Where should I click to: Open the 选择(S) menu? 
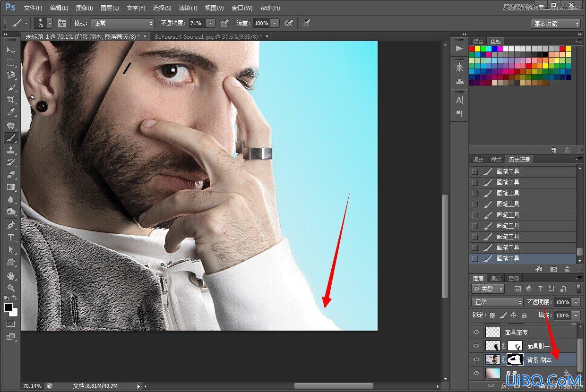tap(162, 8)
